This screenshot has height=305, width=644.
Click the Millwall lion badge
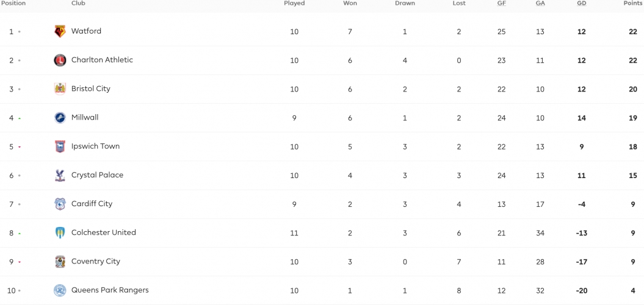pos(60,117)
